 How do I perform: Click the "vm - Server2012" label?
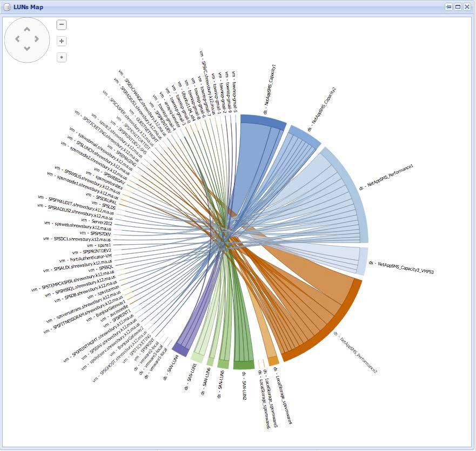point(97,221)
